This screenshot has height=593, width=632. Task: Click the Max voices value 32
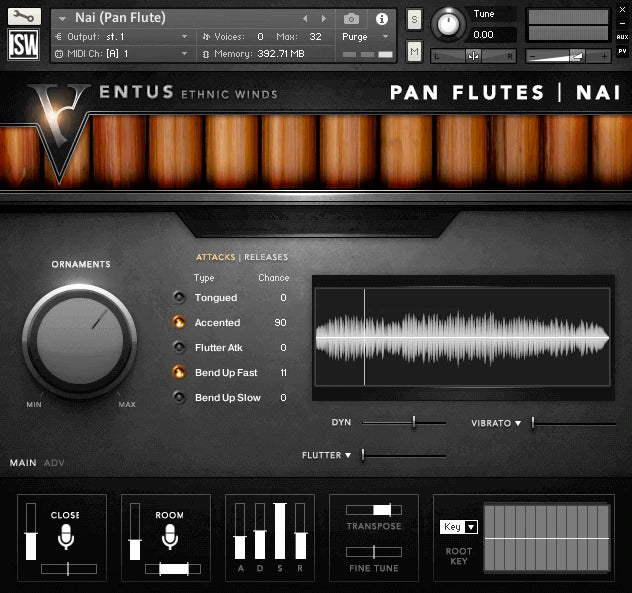[315, 37]
